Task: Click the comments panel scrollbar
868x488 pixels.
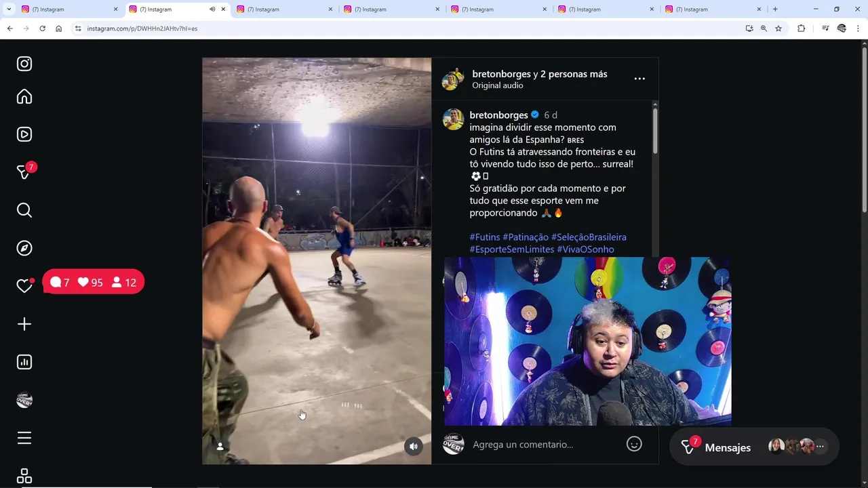Action: (655, 130)
